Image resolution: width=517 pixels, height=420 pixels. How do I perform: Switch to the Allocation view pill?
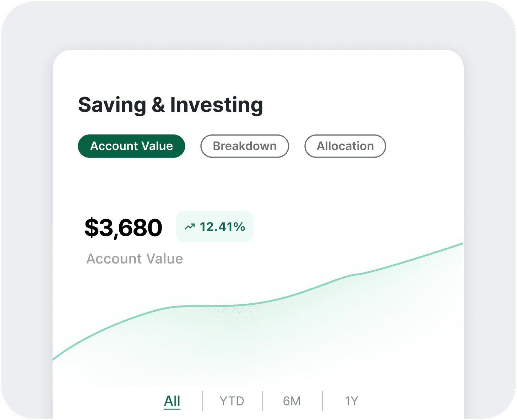(345, 146)
